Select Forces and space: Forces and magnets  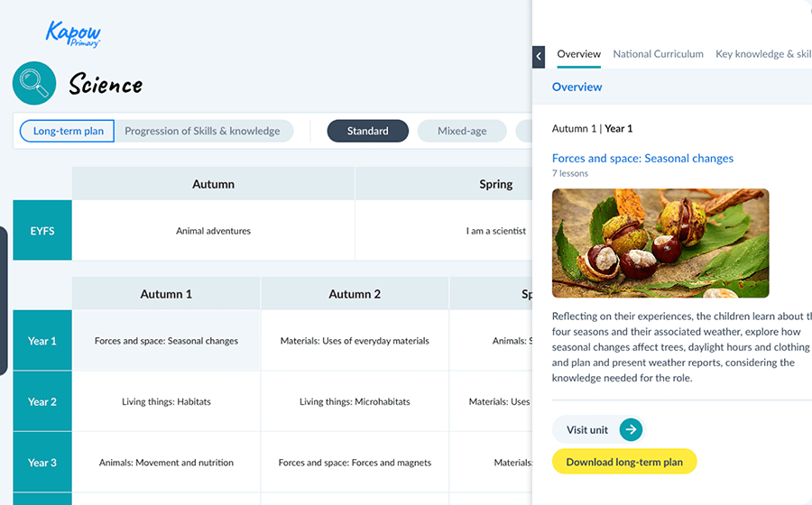[x=355, y=463]
